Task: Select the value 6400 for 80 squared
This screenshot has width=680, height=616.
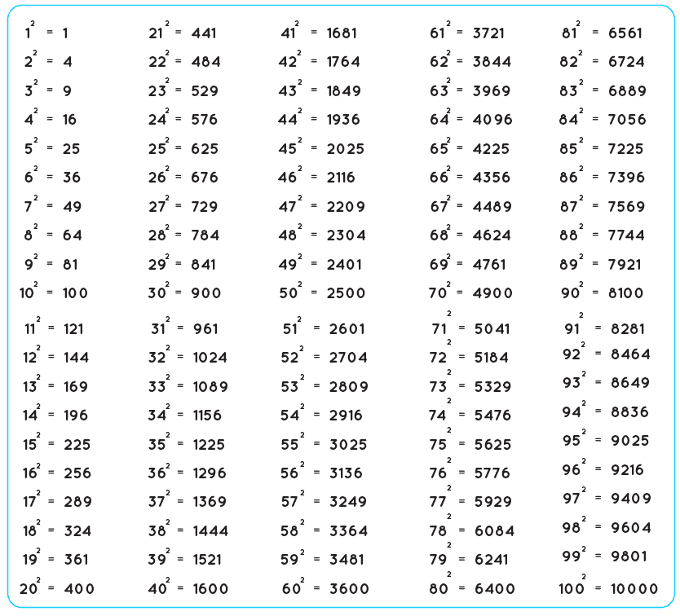Action: pyautogui.click(x=495, y=588)
